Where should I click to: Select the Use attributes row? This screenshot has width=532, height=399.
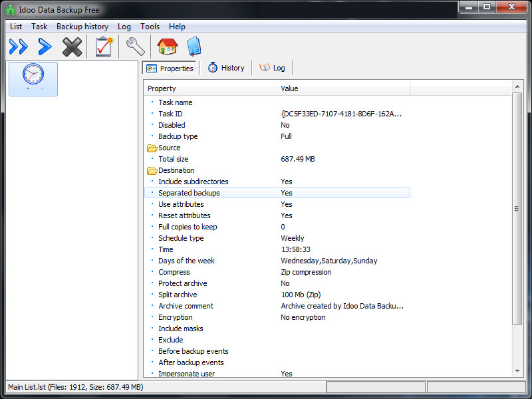coord(277,204)
